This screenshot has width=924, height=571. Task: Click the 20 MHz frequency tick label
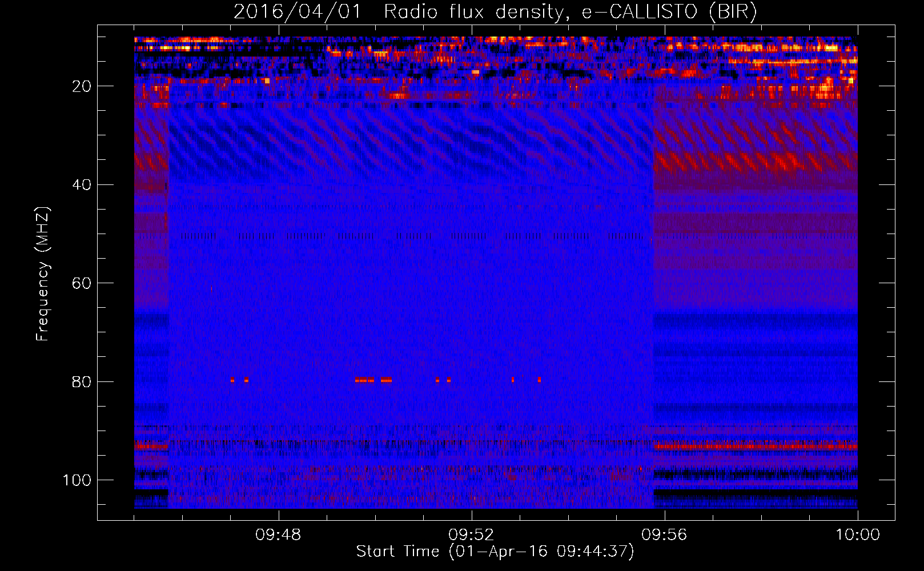click(82, 86)
